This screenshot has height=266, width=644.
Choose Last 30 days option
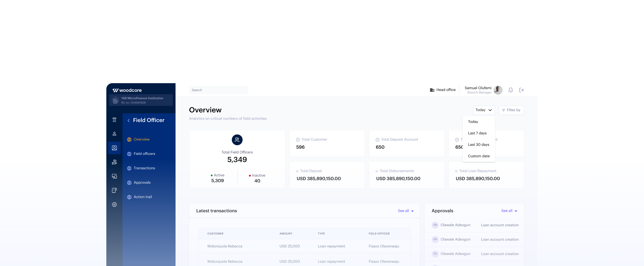tap(479, 145)
